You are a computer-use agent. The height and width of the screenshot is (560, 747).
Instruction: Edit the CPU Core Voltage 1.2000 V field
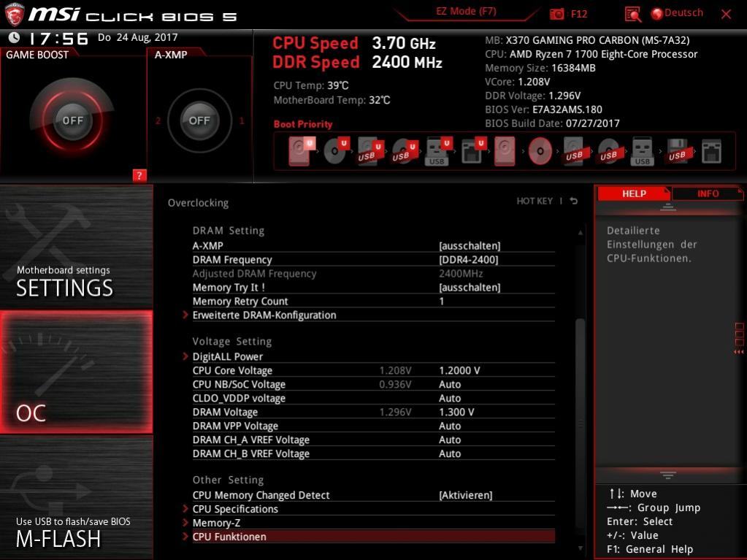[x=459, y=370]
